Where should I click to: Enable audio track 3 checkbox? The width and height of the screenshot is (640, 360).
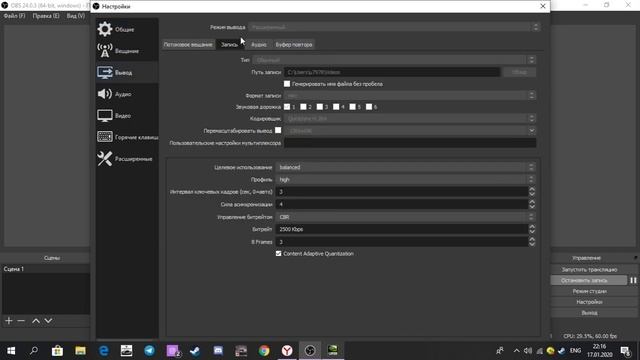pos(320,107)
